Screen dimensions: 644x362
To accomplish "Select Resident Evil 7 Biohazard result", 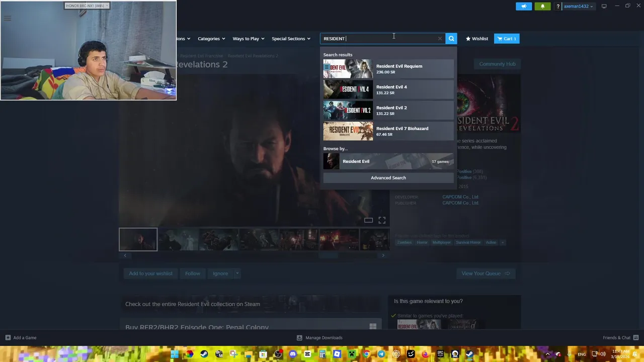I will click(388, 131).
